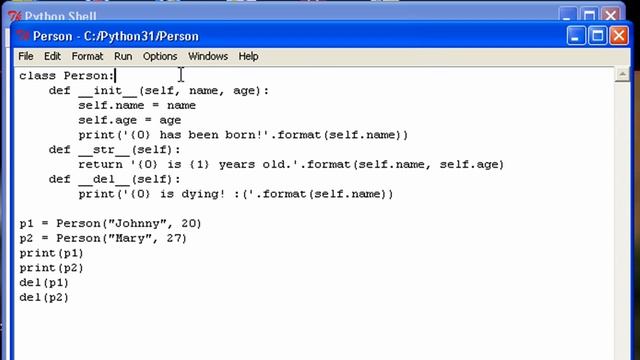Maximize the Python Shell window behind

click(x=589, y=15)
